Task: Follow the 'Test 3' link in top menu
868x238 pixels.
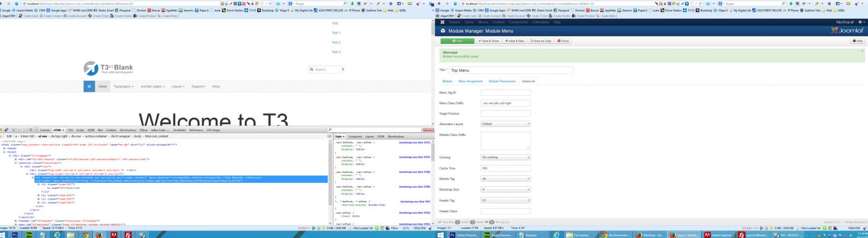Action: pos(336,52)
